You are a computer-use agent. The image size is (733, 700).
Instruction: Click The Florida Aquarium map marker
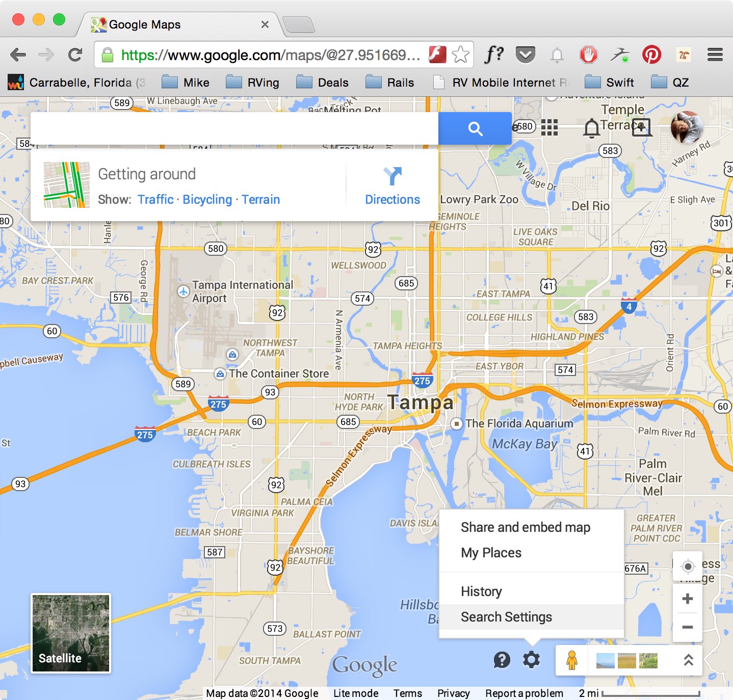(x=457, y=424)
